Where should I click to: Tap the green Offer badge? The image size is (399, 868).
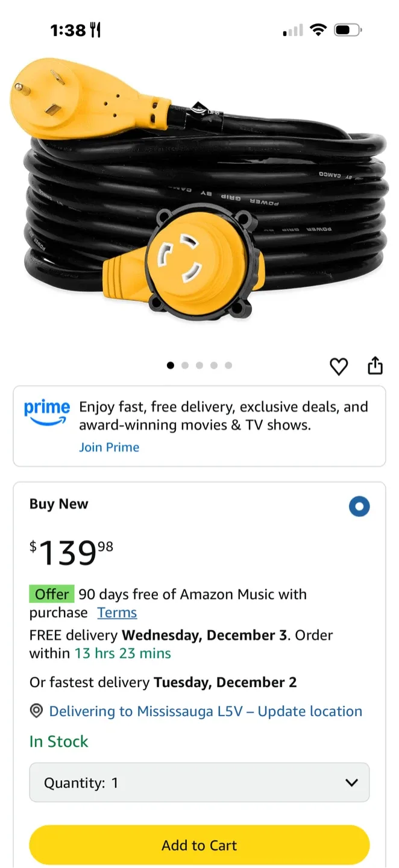pos(52,594)
